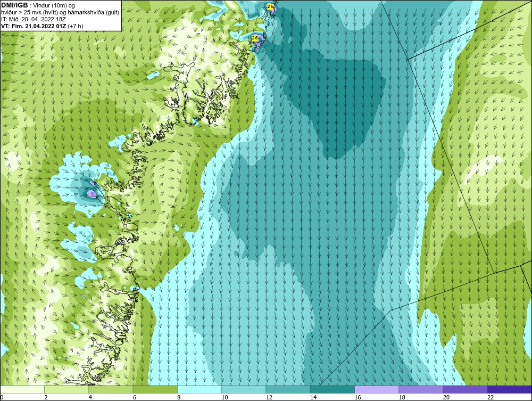Click the legend value 18
Image resolution: width=532 pixels, height=401 pixels.
[x=402, y=398]
